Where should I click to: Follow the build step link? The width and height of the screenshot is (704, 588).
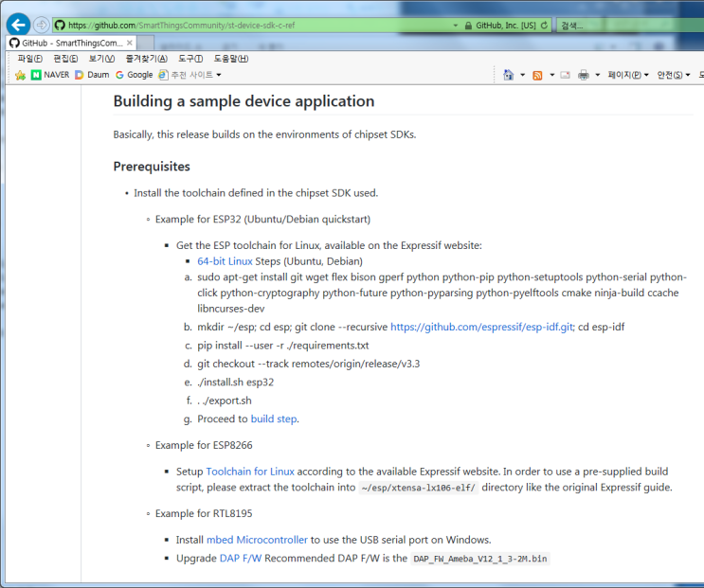coord(274,419)
